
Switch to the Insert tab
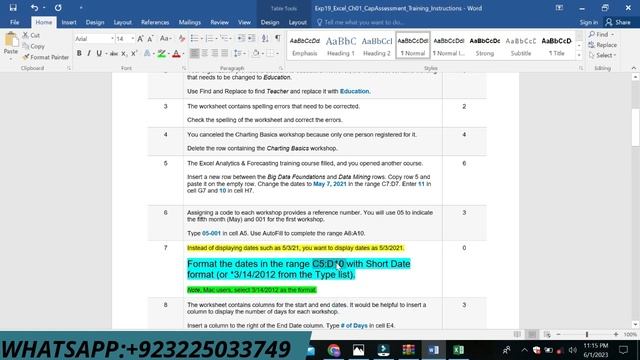click(69, 22)
